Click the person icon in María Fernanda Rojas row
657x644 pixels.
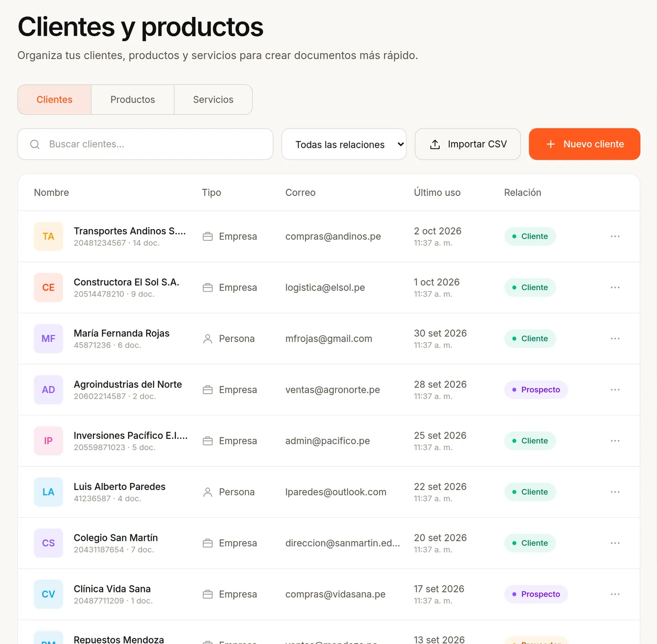pyautogui.click(x=207, y=338)
